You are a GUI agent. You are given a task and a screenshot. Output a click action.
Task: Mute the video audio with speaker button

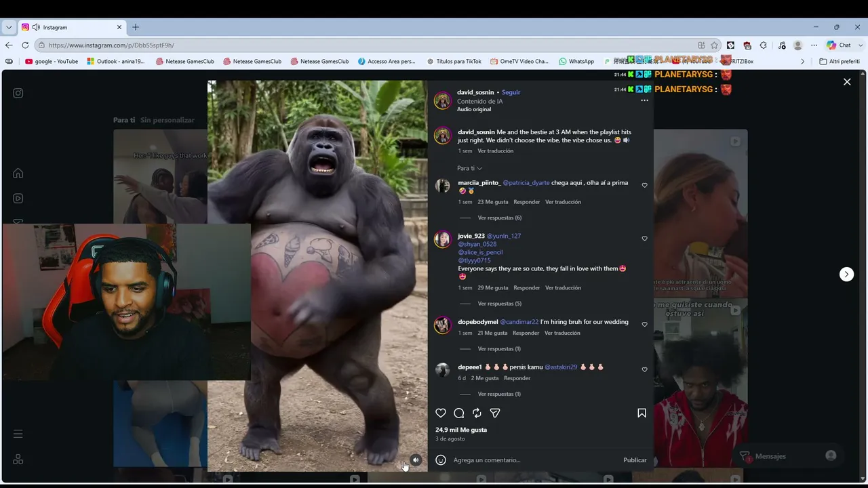pyautogui.click(x=416, y=460)
